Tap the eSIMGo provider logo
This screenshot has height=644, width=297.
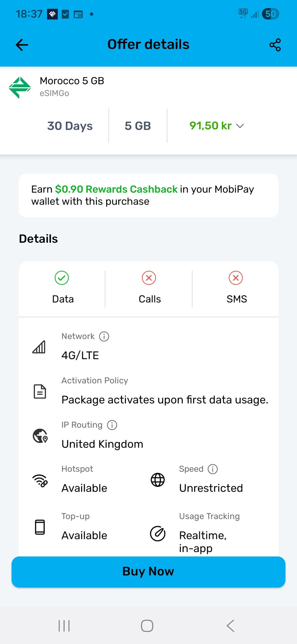tap(20, 87)
